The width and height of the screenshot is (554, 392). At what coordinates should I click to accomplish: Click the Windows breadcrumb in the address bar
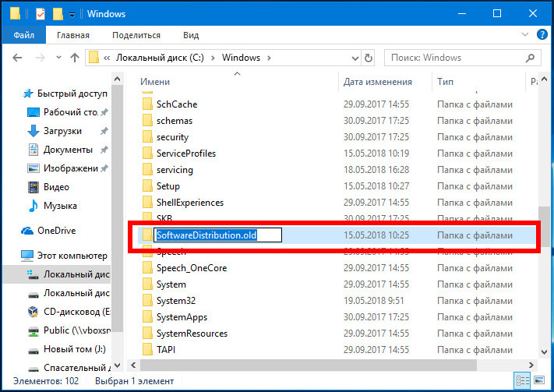[241, 58]
